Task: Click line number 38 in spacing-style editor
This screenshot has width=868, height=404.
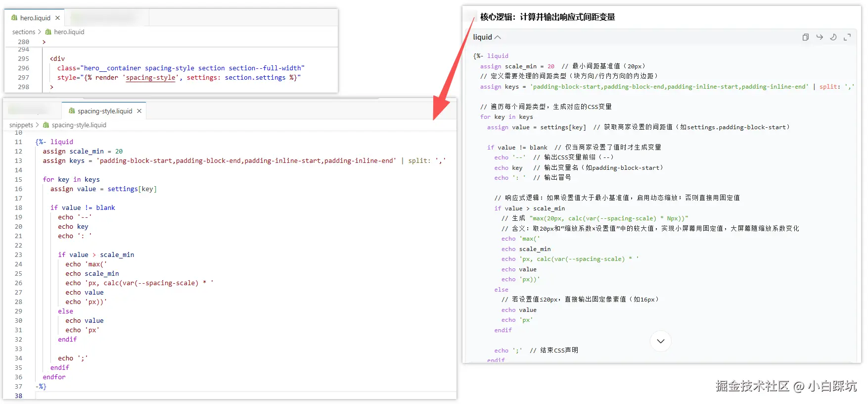Action: (18, 396)
